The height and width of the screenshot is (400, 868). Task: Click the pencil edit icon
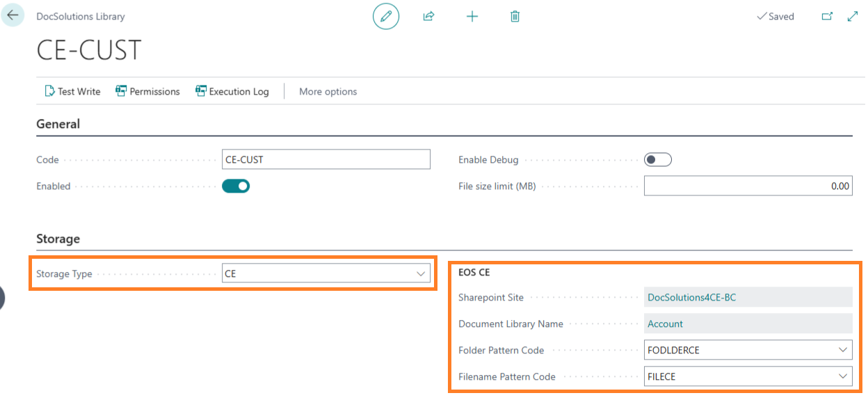pos(386,16)
